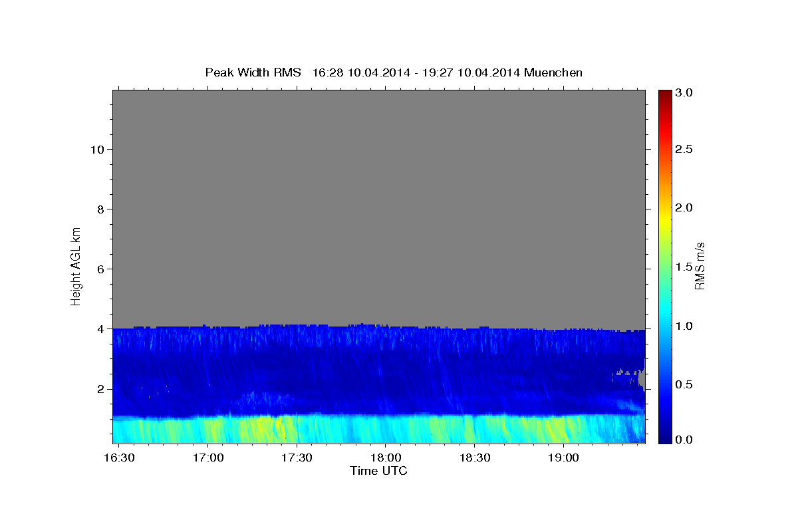Click the colorbar value 0.5
The width and height of the screenshot is (798, 532).
(683, 384)
